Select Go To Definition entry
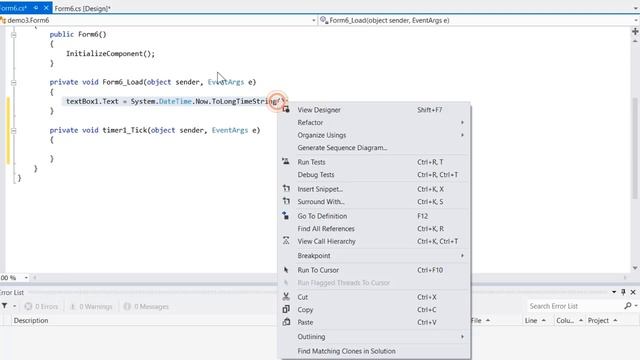The width and height of the screenshot is (640, 360). [x=374, y=216]
